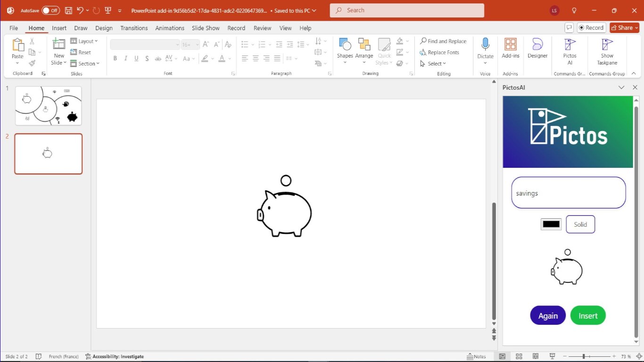Image resolution: width=644 pixels, height=362 pixels.
Task: Collapse the ribbon with the chevron
Action: click(634, 74)
